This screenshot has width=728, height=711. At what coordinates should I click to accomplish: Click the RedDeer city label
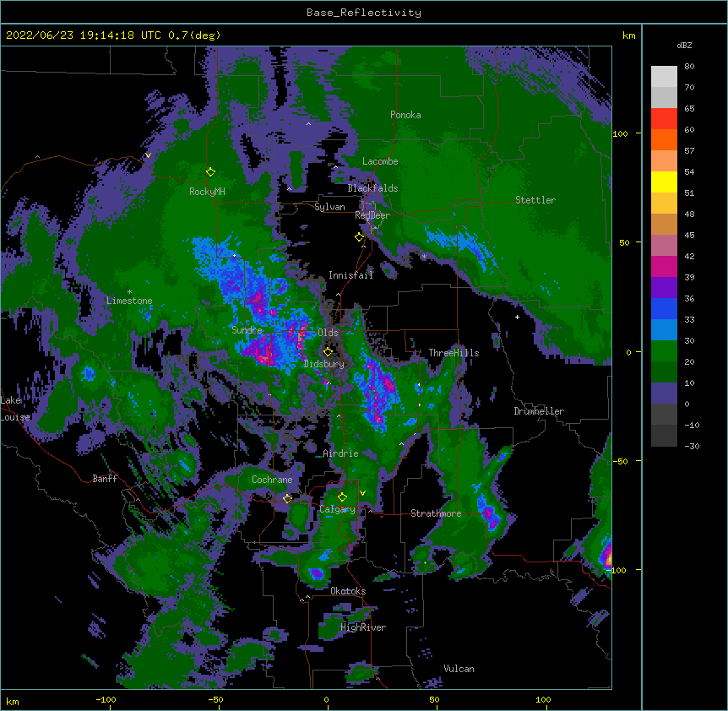[x=372, y=215]
